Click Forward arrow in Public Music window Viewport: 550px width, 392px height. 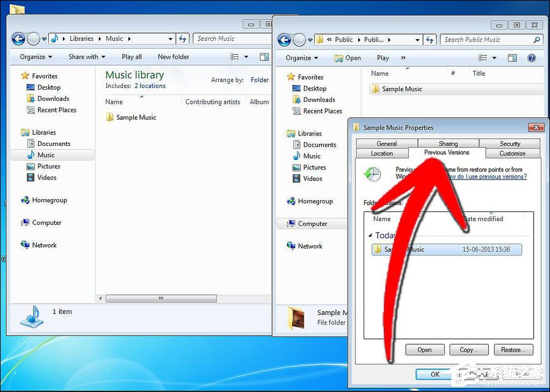(299, 40)
